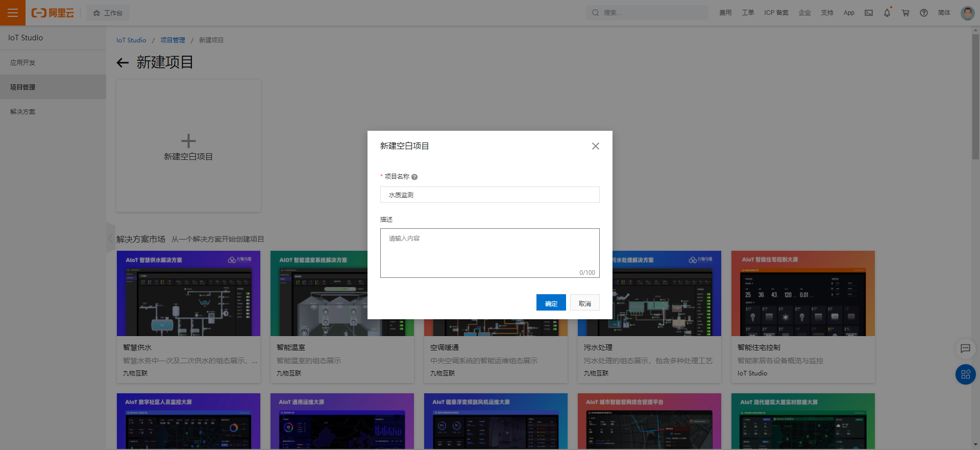Click the 解决方案市场 heading
The height and width of the screenshot is (450, 980).
click(141, 239)
